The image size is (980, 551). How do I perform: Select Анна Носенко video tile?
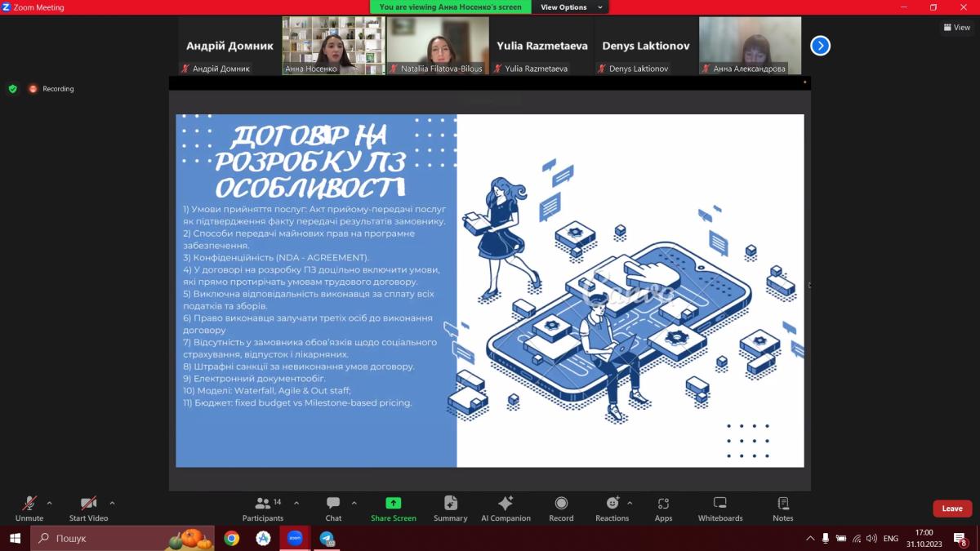(x=333, y=46)
